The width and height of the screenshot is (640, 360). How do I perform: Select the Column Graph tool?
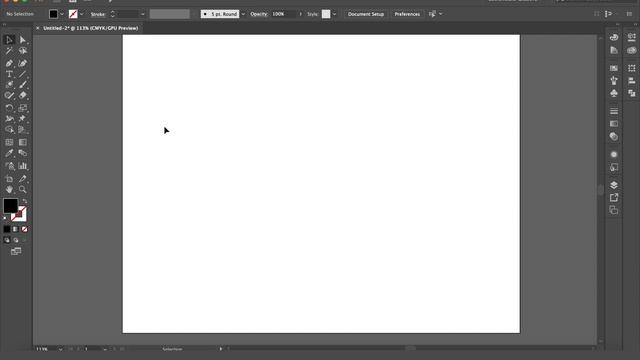22,166
